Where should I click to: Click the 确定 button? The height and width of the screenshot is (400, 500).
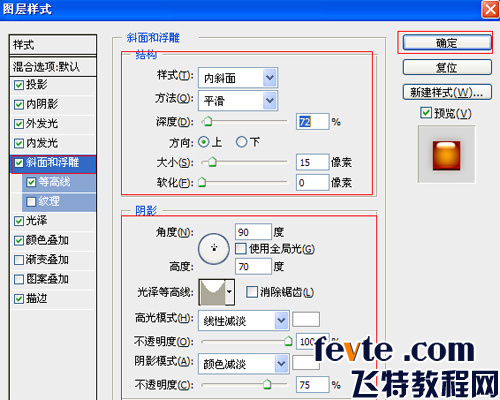click(x=447, y=43)
